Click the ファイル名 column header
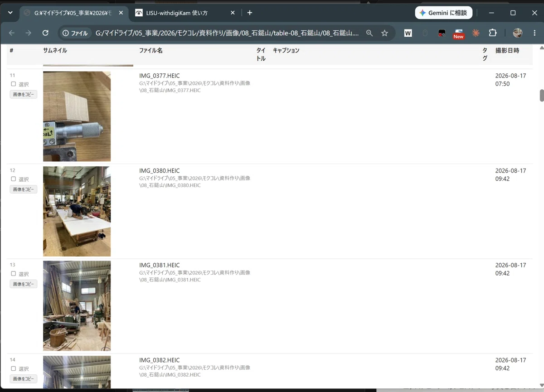This screenshot has width=544, height=392. pyautogui.click(x=151, y=51)
